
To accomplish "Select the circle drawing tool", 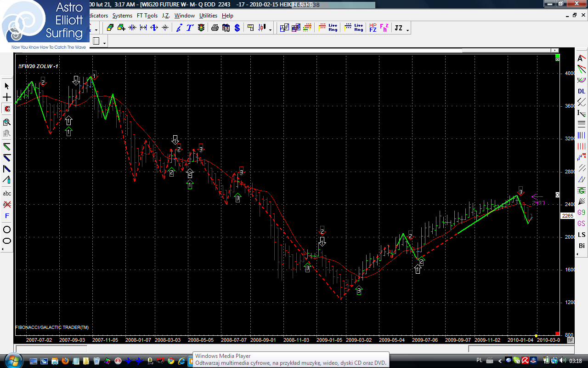I will (x=7, y=230).
